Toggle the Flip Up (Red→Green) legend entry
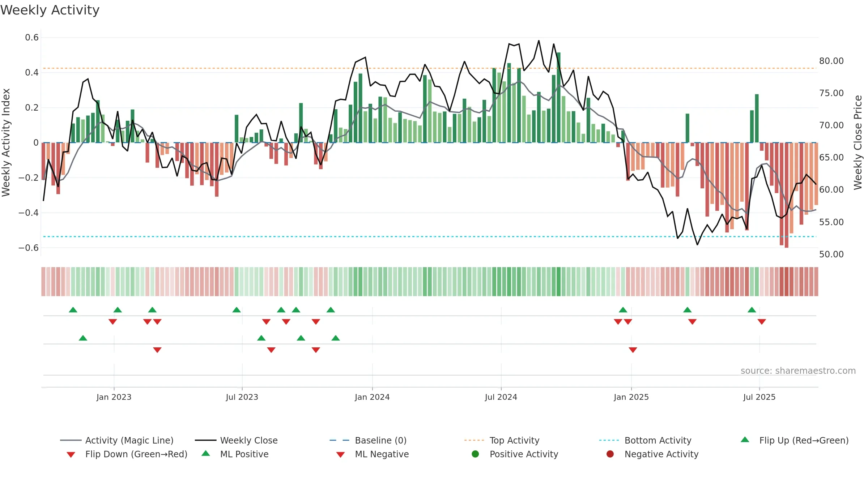The width and height of the screenshot is (868, 488). tap(795, 440)
